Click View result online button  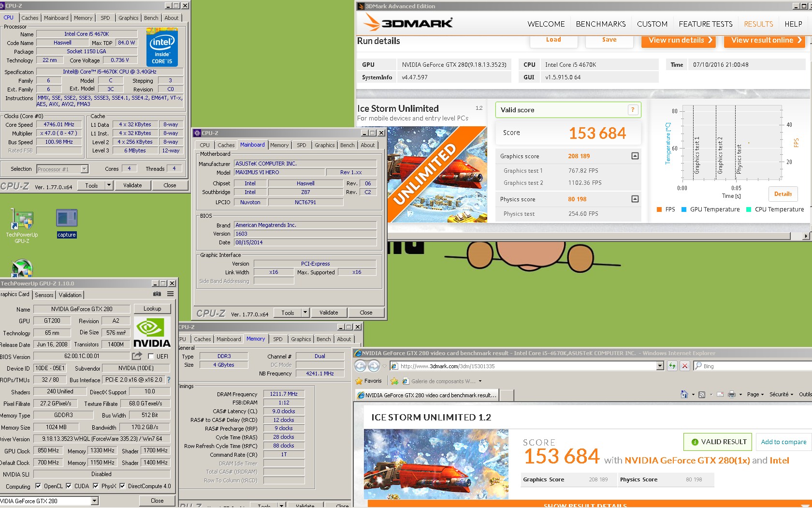point(764,41)
